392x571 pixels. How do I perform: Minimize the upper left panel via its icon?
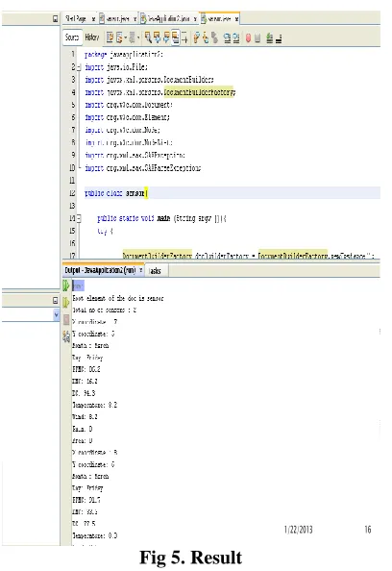coord(55,18)
